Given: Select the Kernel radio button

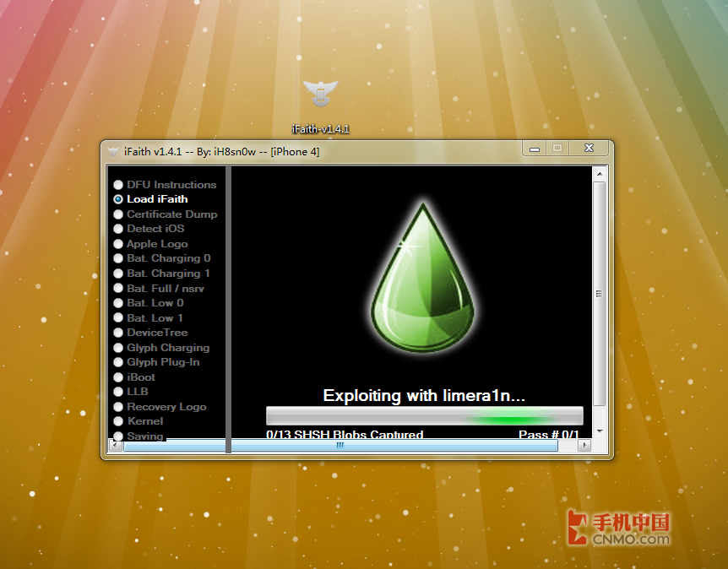Looking at the screenshot, I should pos(118,421).
